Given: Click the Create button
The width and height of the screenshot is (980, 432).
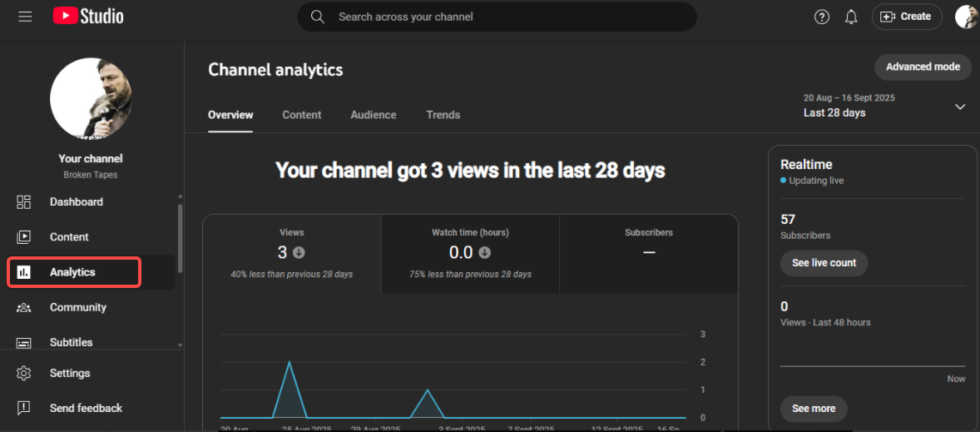Looking at the screenshot, I should (907, 17).
